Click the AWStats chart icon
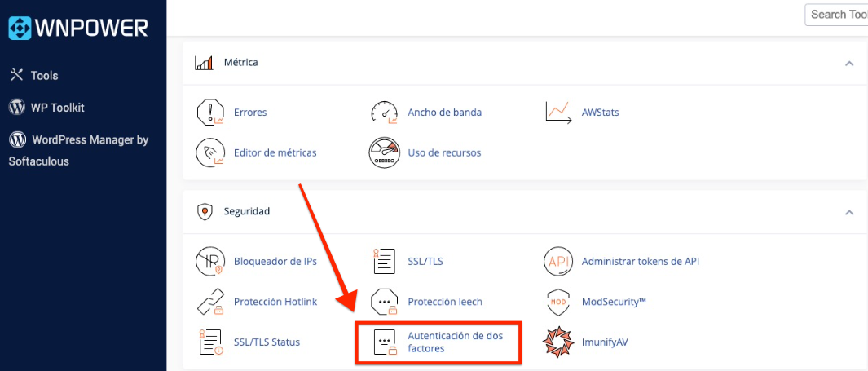868x371 pixels. pyautogui.click(x=558, y=112)
